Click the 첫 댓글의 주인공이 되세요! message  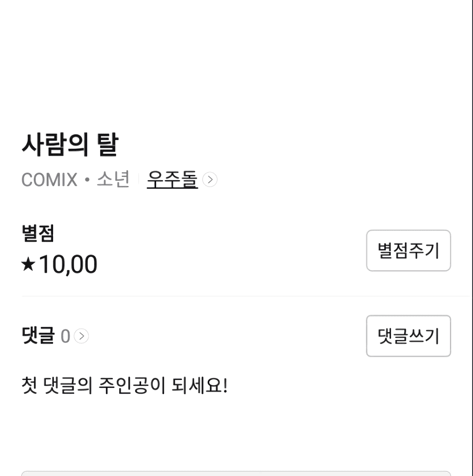(125, 385)
